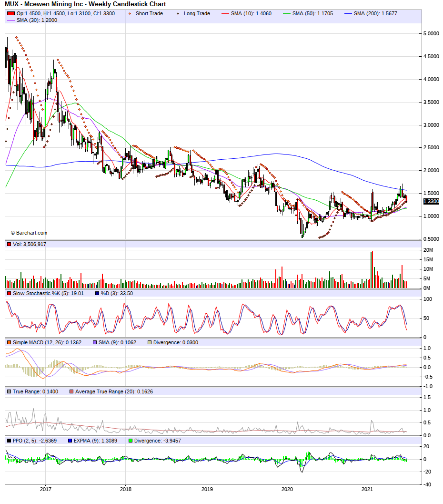Click the black PPO legend swatch
The height and width of the screenshot is (504, 443).
point(9,441)
